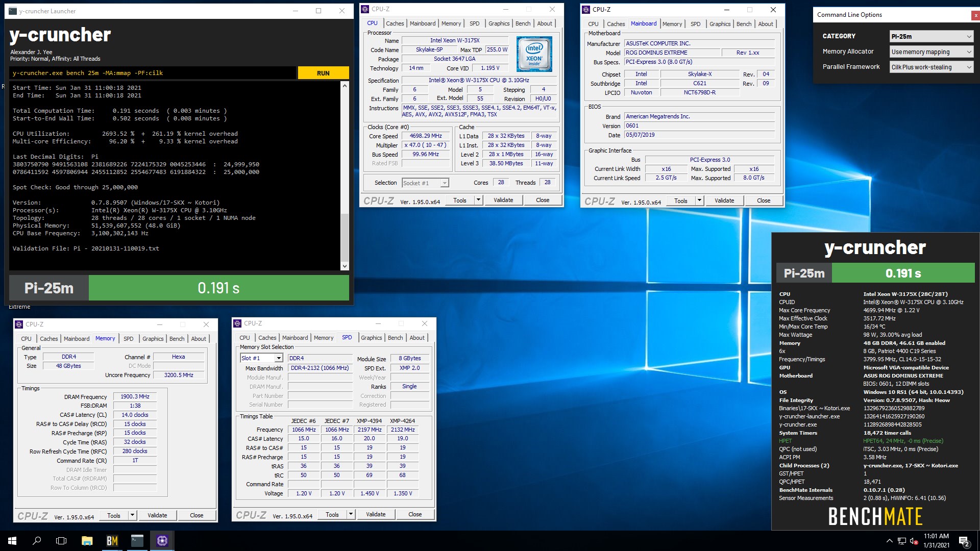Click the DRAM Frequency value 1900.3 MHz
Image resolution: width=980 pixels, height=551 pixels.
coord(135,396)
